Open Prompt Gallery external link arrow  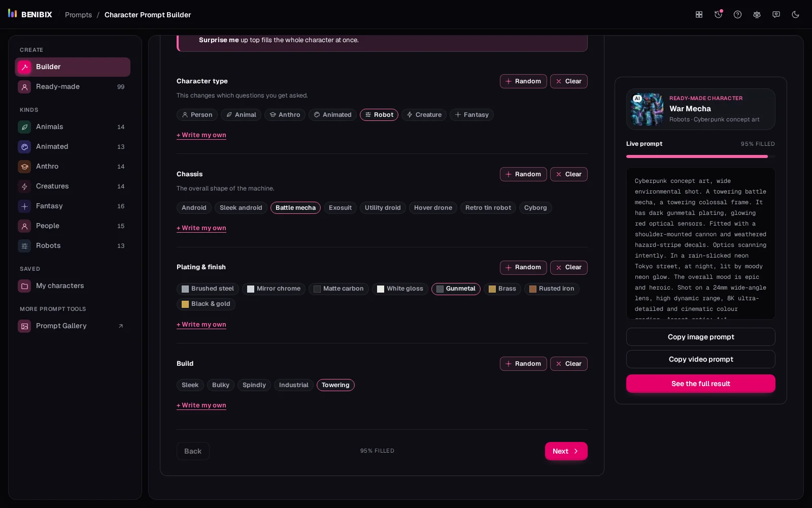click(121, 326)
